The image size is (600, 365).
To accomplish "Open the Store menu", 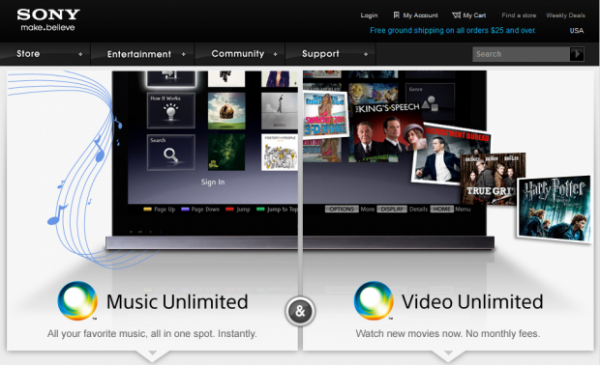I will point(28,54).
